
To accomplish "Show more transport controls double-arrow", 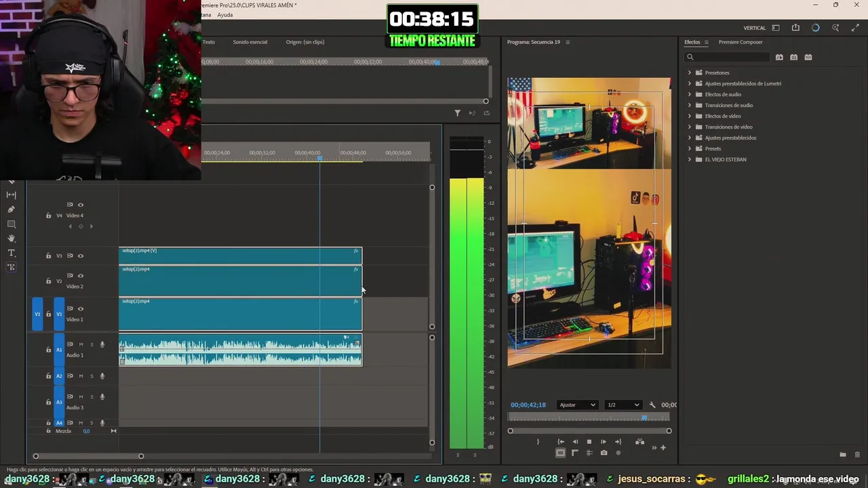I will [654, 447].
